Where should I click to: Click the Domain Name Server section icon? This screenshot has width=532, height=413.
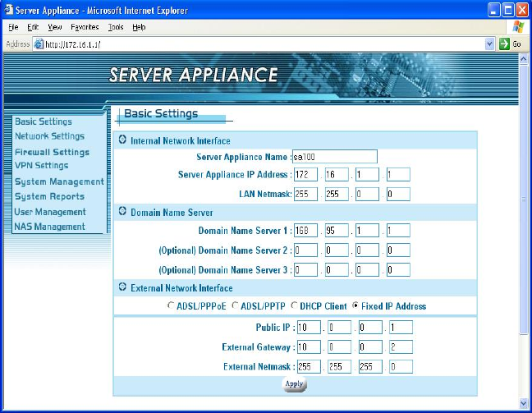[x=123, y=212]
